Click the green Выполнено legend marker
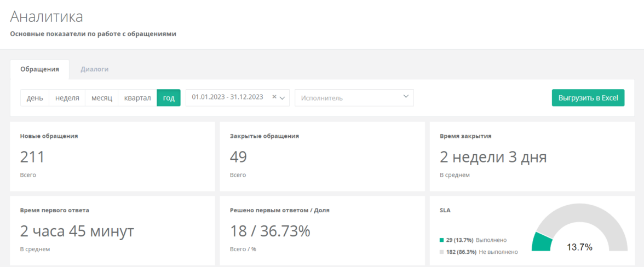 [441, 240]
